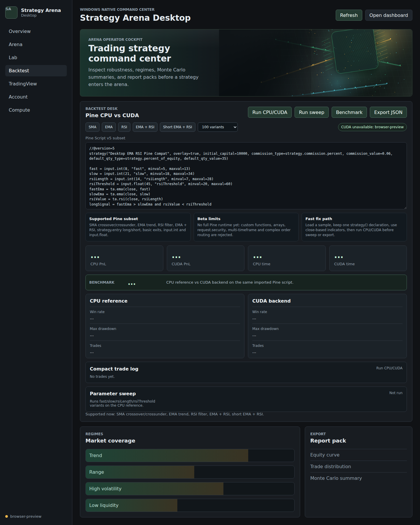Click the Low liquidity coverage bar
Viewport: 420px width, 525px height.
pyautogui.click(x=190, y=505)
